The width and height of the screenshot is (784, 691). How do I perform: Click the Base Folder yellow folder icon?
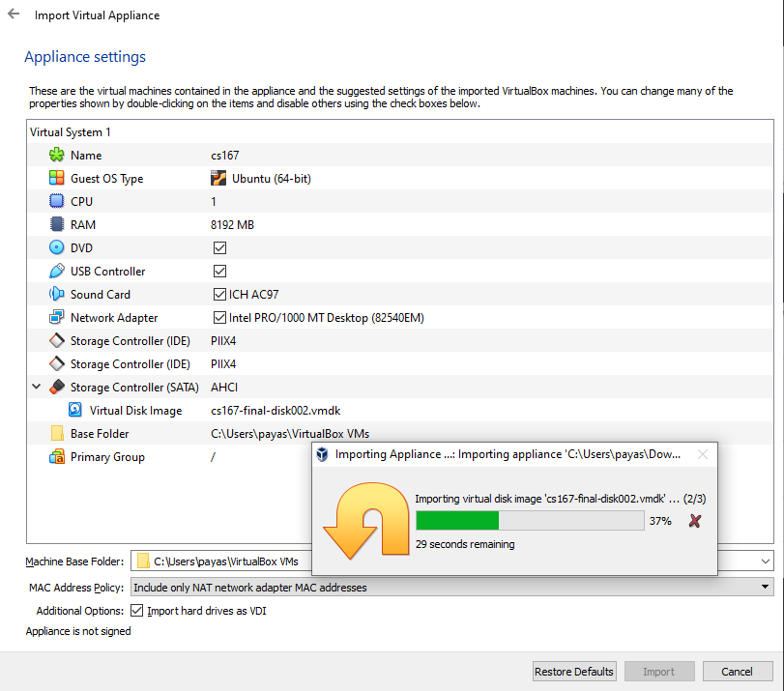57,433
